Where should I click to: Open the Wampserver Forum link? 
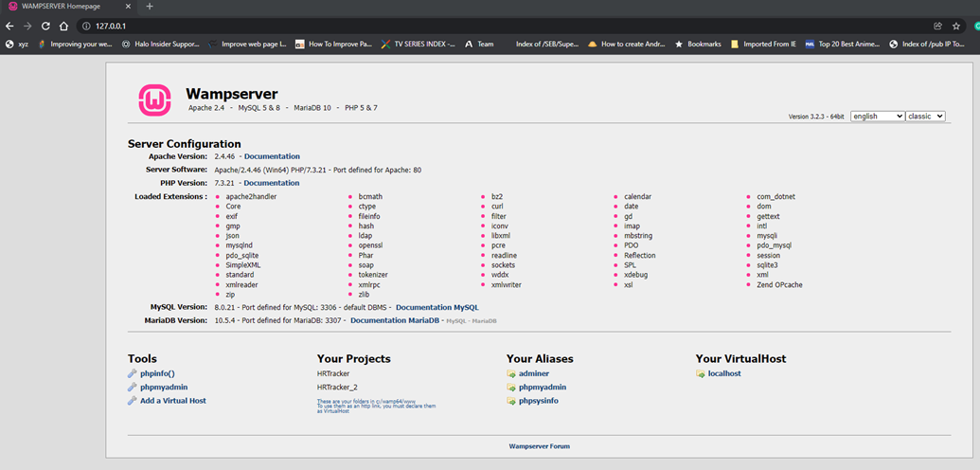coord(540,447)
